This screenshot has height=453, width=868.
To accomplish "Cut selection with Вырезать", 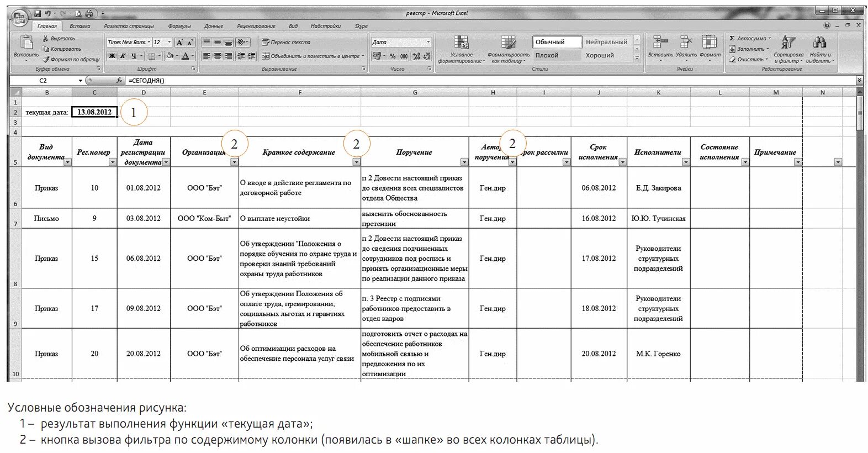I will [x=59, y=39].
